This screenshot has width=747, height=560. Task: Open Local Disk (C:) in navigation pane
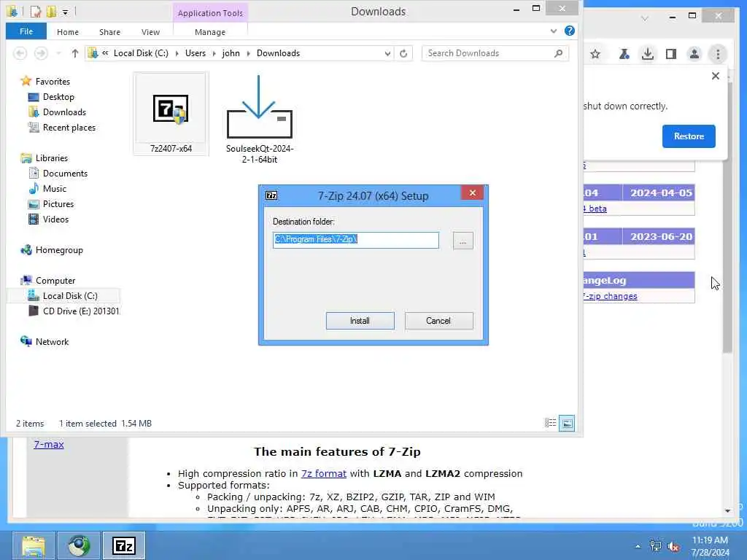[70, 296]
